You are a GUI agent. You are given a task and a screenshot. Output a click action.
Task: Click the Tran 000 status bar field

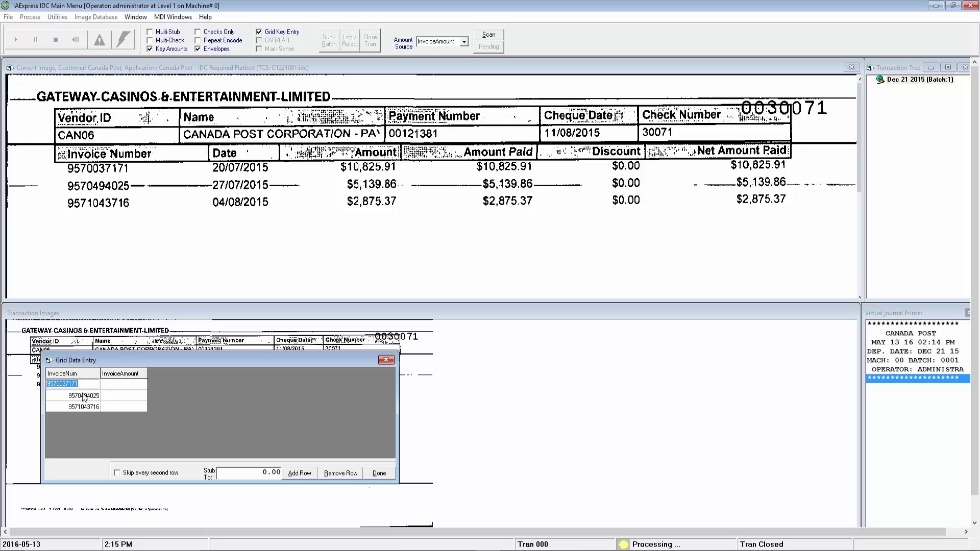pos(565,544)
